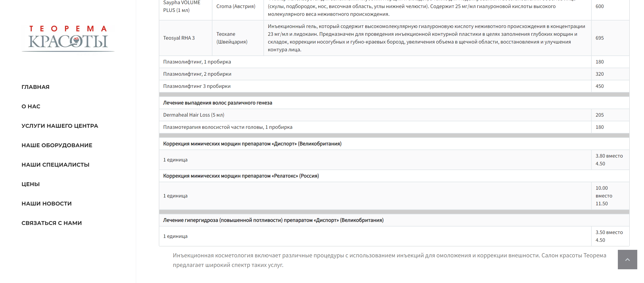Go to the О НАС page
Image resolution: width=644 pixels, height=283 pixels.
31,107
